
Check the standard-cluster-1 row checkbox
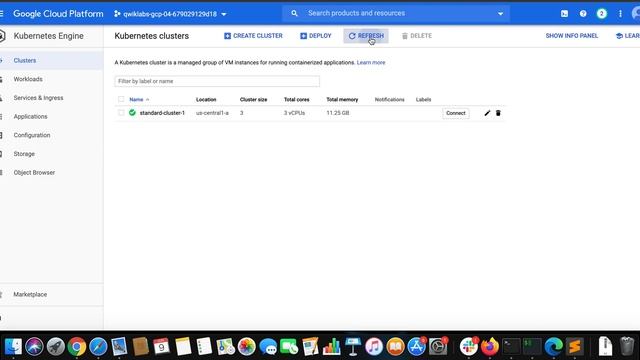pyautogui.click(x=121, y=113)
